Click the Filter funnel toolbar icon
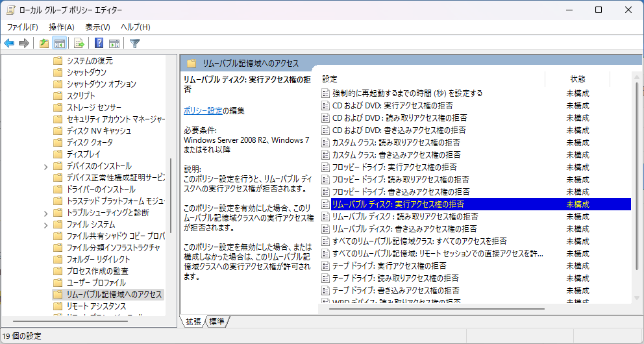Image resolution: width=644 pixels, height=344 pixels. (135, 43)
